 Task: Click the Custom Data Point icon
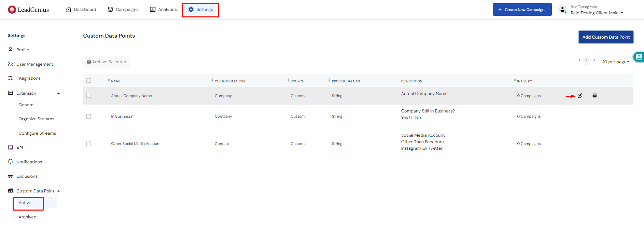(11, 191)
